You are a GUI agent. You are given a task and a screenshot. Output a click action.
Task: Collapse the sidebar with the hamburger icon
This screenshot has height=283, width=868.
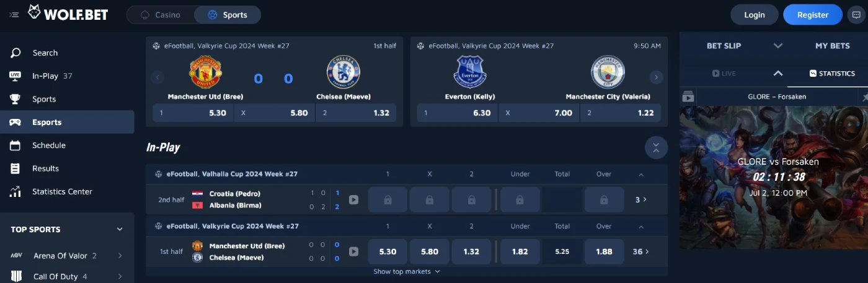pyautogui.click(x=14, y=15)
